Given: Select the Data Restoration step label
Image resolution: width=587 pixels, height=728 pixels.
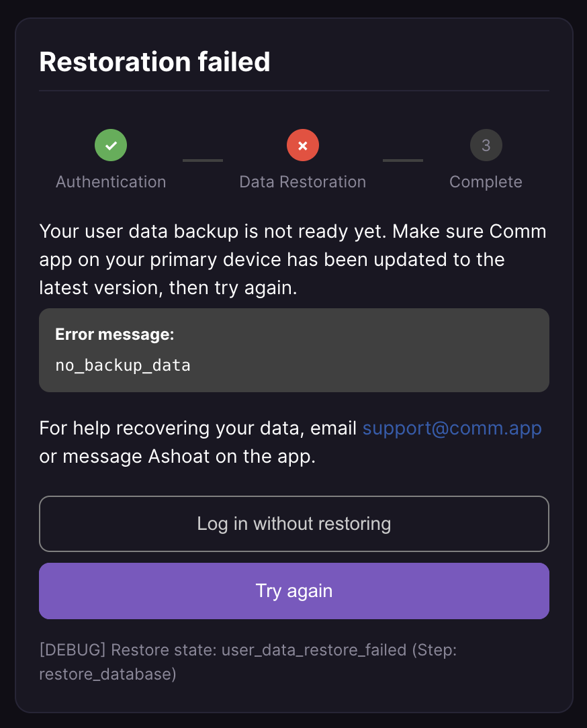Looking at the screenshot, I should pyautogui.click(x=303, y=182).
